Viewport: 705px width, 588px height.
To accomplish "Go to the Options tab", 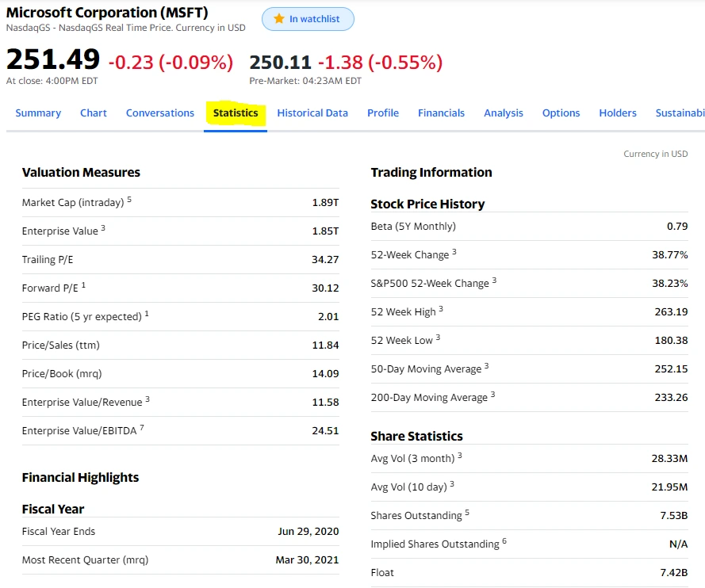I will [x=561, y=113].
